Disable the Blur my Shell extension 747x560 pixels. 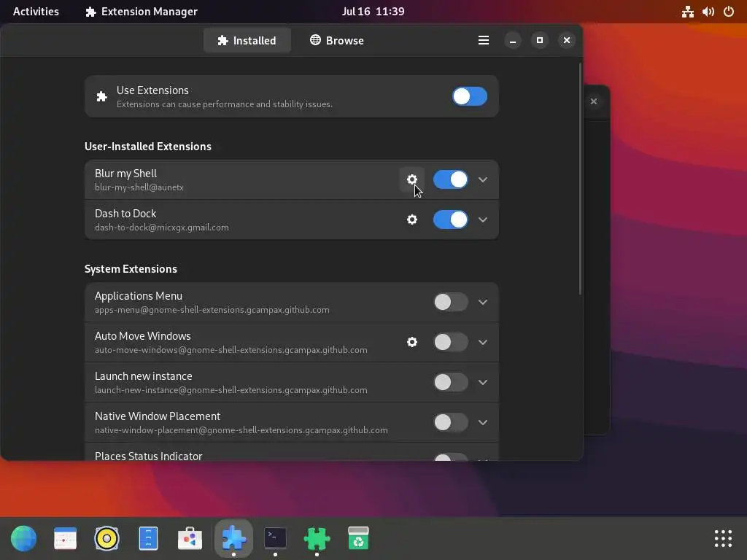click(451, 179)
